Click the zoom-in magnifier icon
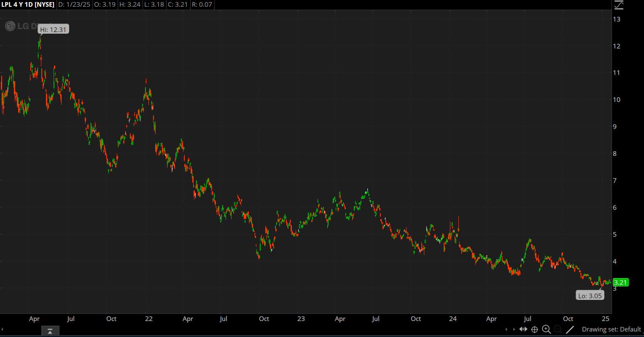The height and width of the screenshot is (337, 644). click(546, 329)
